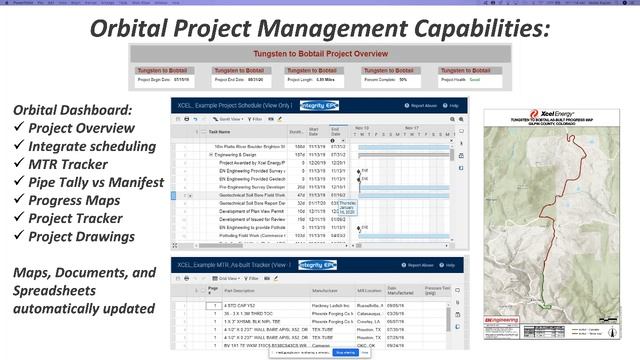Screen dimensions: 640x360
Task: Open attachments icon on Project Schedule right rail
Action: [x=461, y=144]
